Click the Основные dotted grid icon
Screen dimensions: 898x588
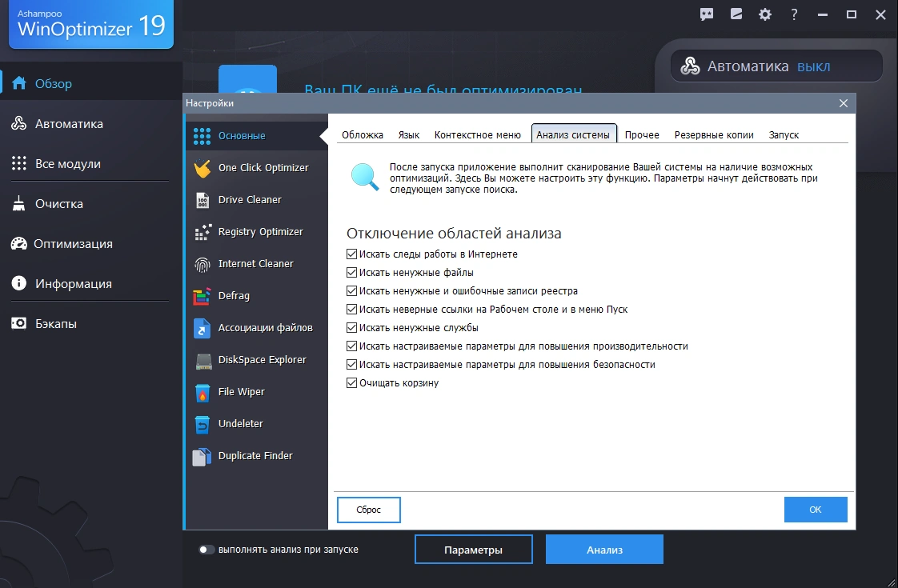point(202,136)
